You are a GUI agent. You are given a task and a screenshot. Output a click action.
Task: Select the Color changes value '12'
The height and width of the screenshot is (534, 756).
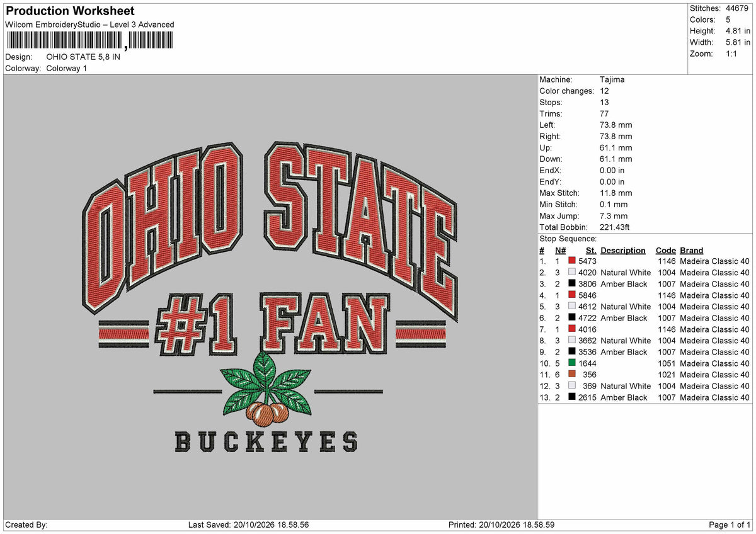pyautogui.click(x=605, y=91)
